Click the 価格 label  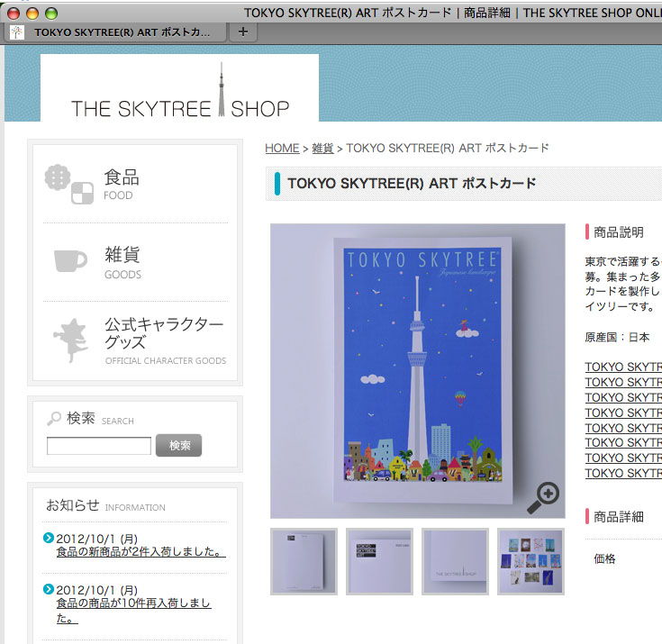point(604,558)
